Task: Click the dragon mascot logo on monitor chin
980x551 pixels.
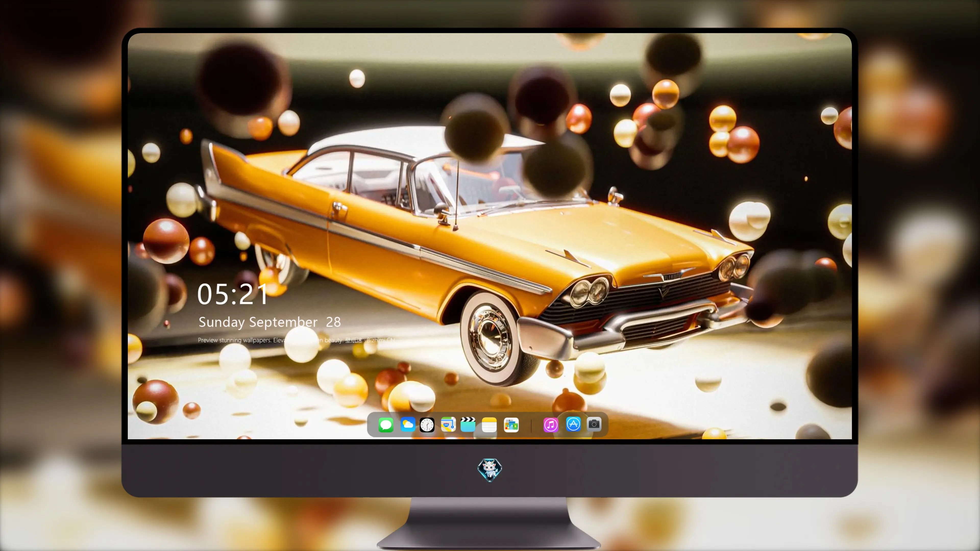Action: pyautogui.click(x=490, y=470)
